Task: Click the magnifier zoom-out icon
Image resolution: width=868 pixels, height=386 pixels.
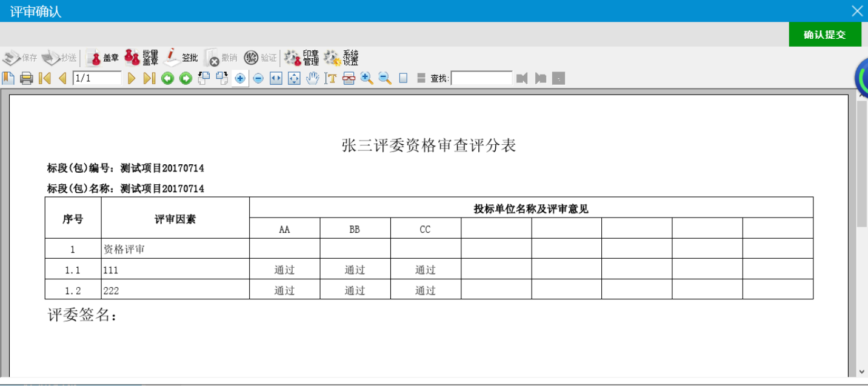Action: point(385,78)
